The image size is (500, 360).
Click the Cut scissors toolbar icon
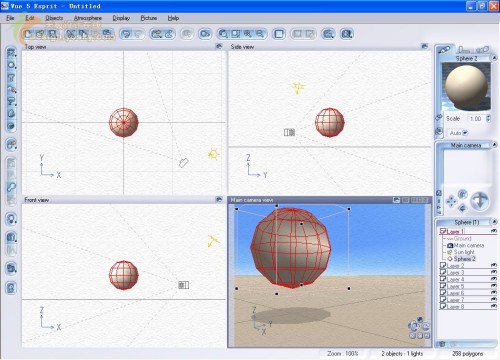pyautogui.click(x=70, y=34)
